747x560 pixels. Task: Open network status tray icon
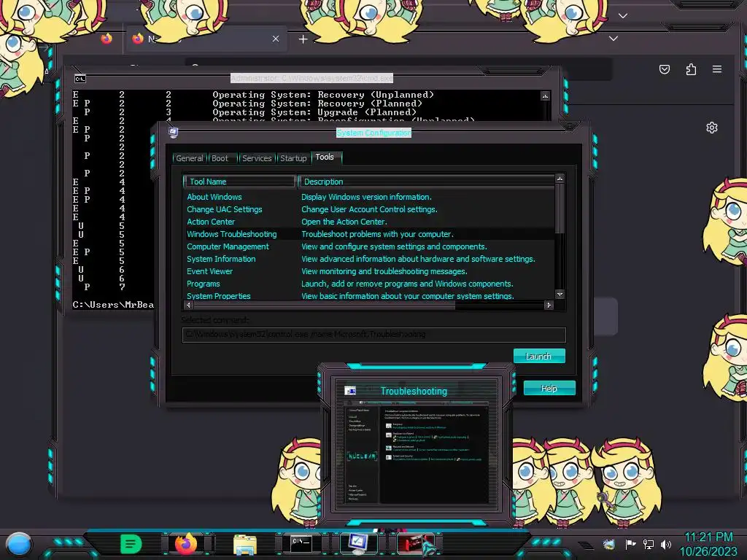coord(648,544)
